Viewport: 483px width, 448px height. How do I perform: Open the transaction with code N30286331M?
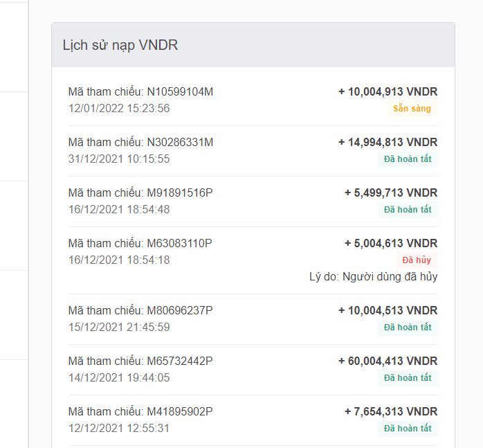coord(253,151)
